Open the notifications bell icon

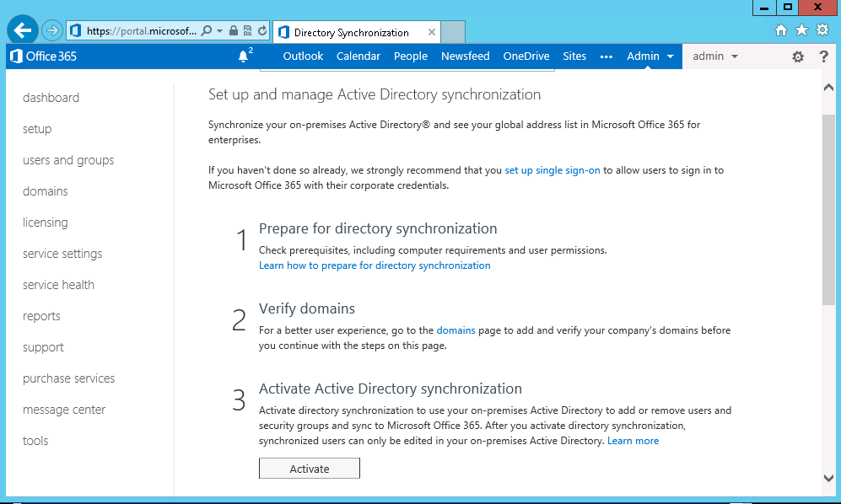click(x=244, y=56)
